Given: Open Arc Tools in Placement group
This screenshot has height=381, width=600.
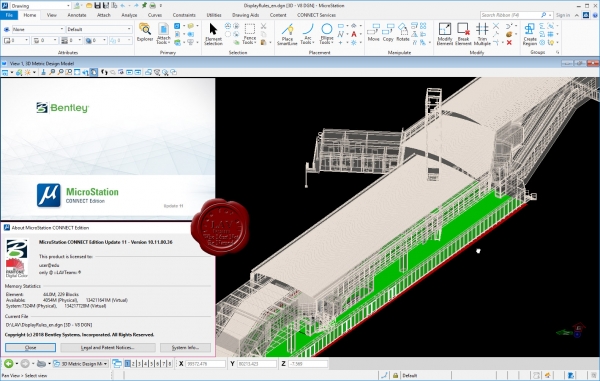Looking at the screenshot, I should 307,34.
